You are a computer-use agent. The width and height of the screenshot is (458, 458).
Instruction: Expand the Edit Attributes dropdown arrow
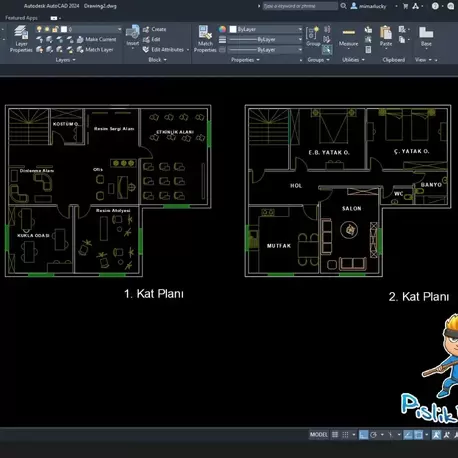click(x=188, y=50)
